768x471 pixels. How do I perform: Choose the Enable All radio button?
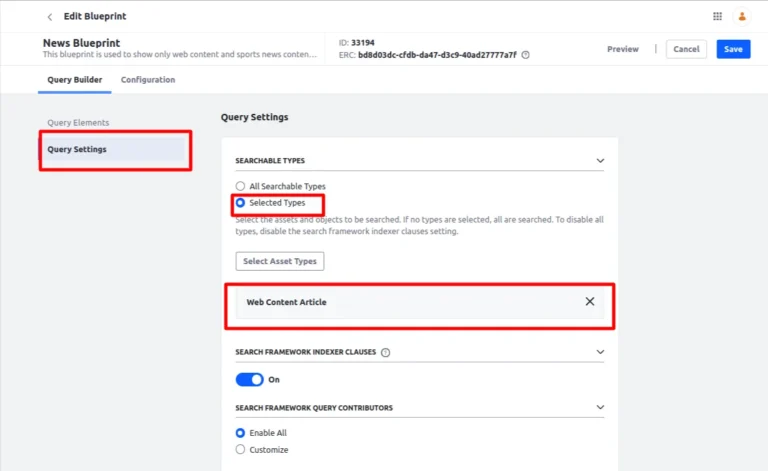point(240,433)
